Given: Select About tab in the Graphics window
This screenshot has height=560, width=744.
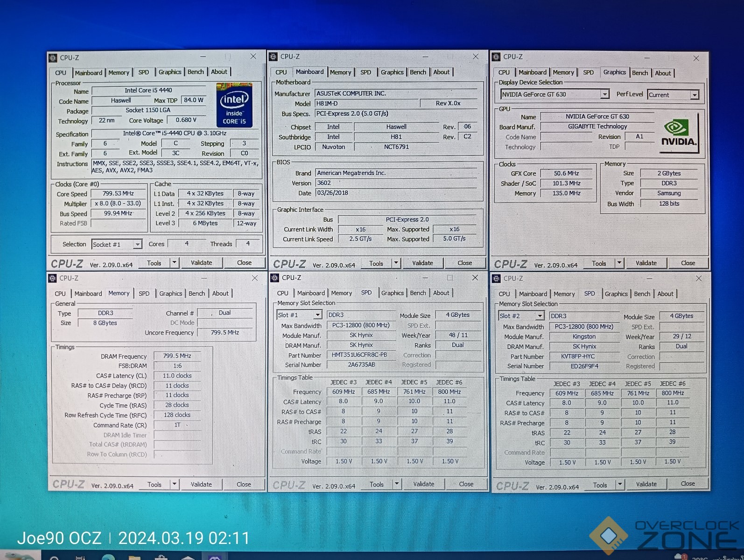Looking at the screenshot, I should [x=663, y=73].
